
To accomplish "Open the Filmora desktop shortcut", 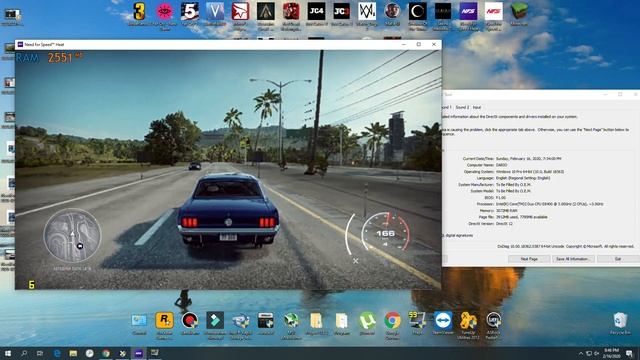I will [x=215, y=321].
